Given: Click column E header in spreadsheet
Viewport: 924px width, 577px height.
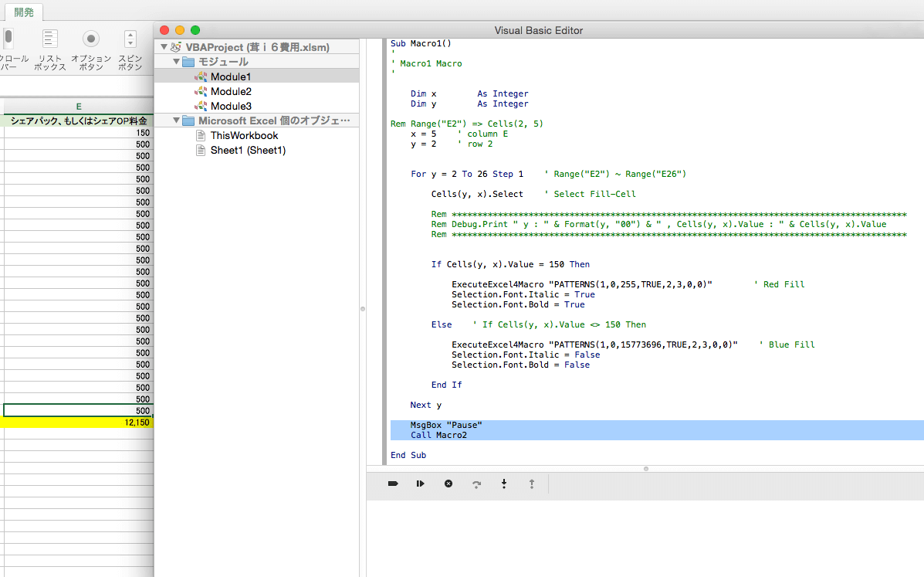Looking at the screenshot, I should tap(78, 107).
